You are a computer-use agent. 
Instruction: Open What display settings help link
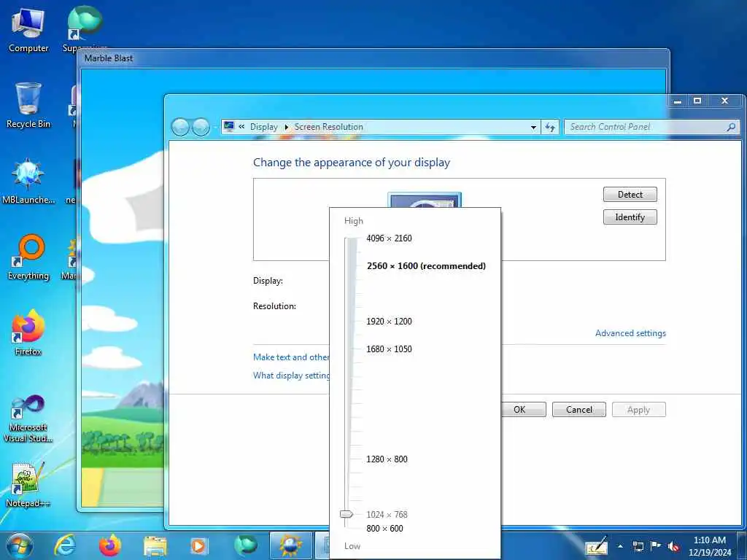[291, 376]
